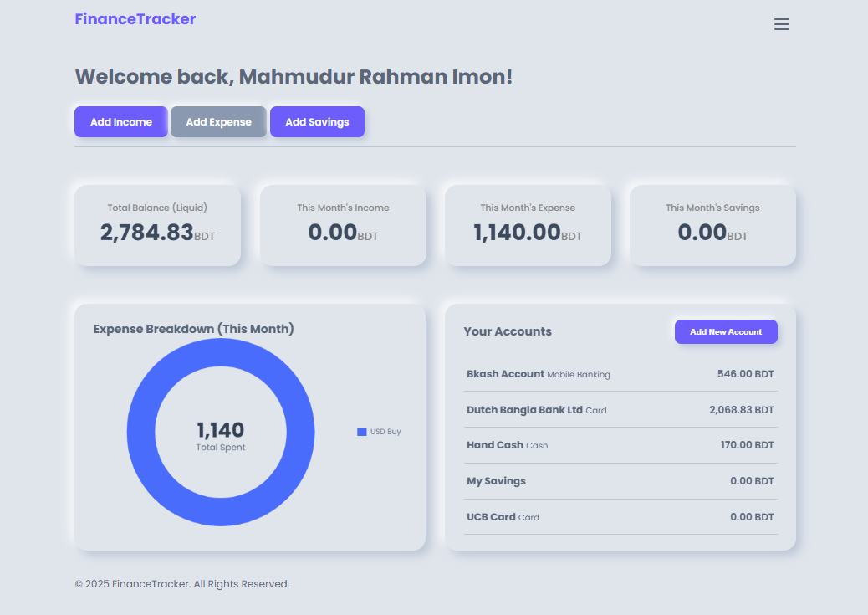Click the Add Savings button
The width and height of the screenshot is (868, 615).
point(317,121)
